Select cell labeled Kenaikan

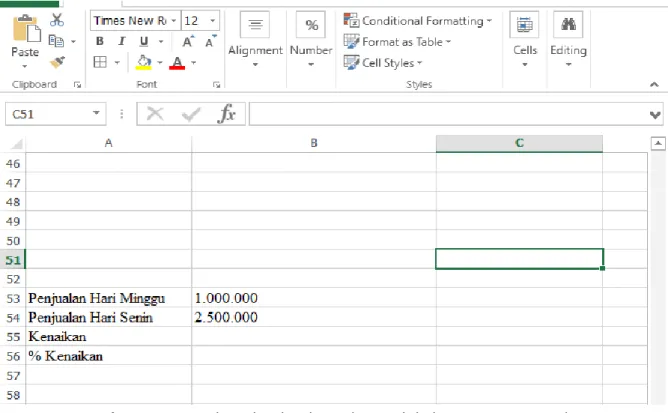click(109, 337)
